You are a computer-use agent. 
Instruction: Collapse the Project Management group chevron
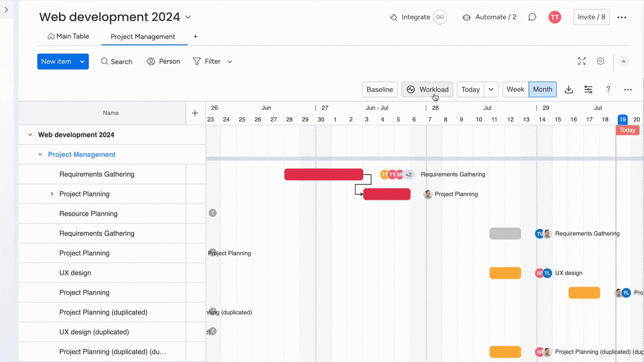click(40, 155)
